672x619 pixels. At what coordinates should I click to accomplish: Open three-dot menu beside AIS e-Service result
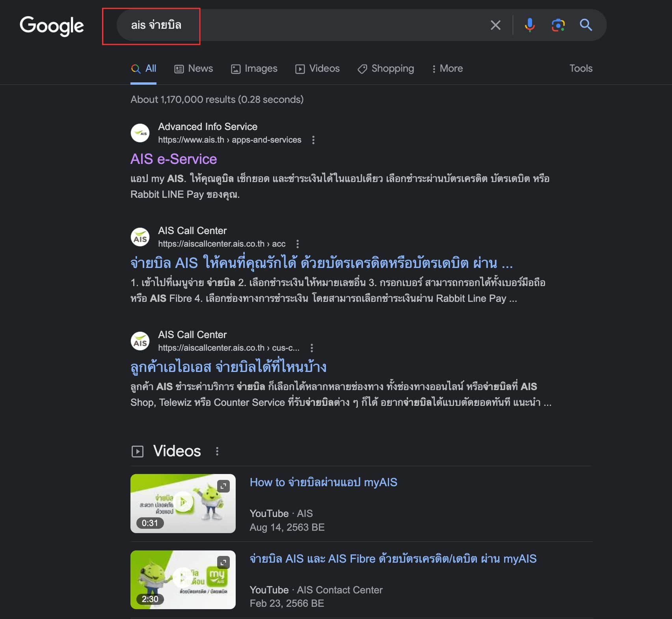click(x=313, y=140)
